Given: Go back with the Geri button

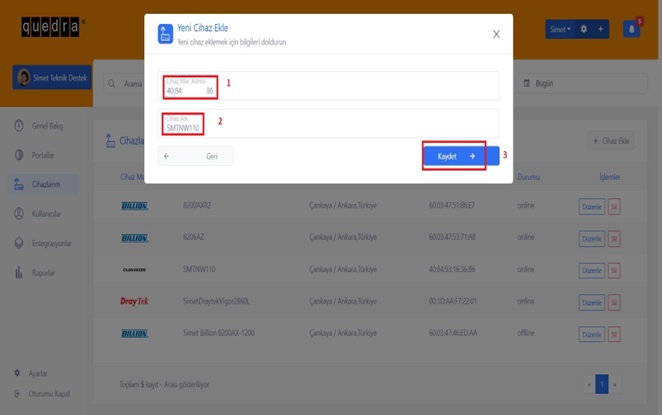Looking at the screenshot, I should [x=195, y=156].
